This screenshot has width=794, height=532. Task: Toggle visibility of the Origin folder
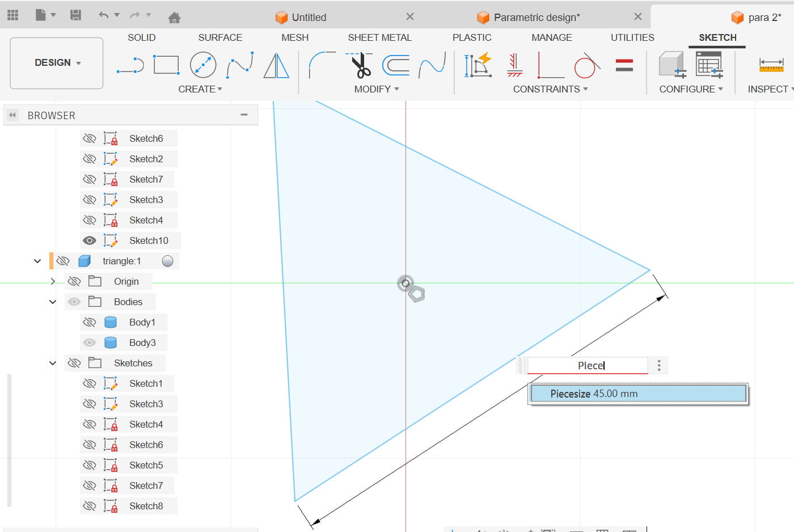[x=74, y=281]
